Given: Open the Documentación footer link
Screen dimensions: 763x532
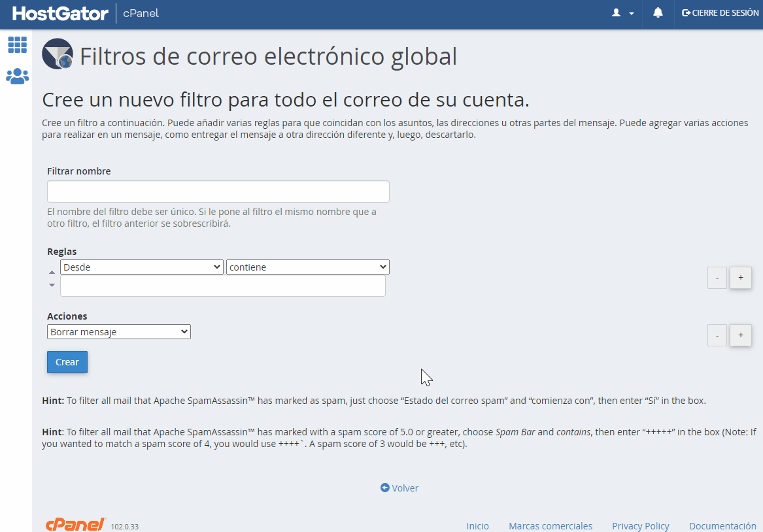Looking at the screenshot, I should (x=722, y=525).
